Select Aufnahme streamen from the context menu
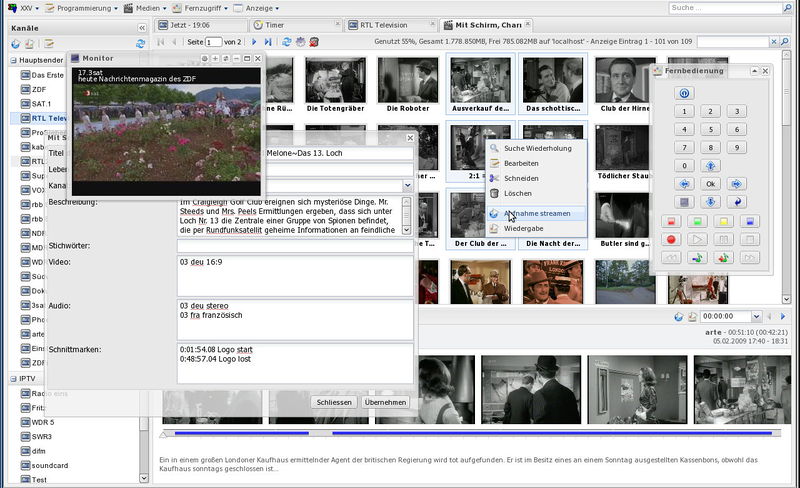 tap(537, 213)
